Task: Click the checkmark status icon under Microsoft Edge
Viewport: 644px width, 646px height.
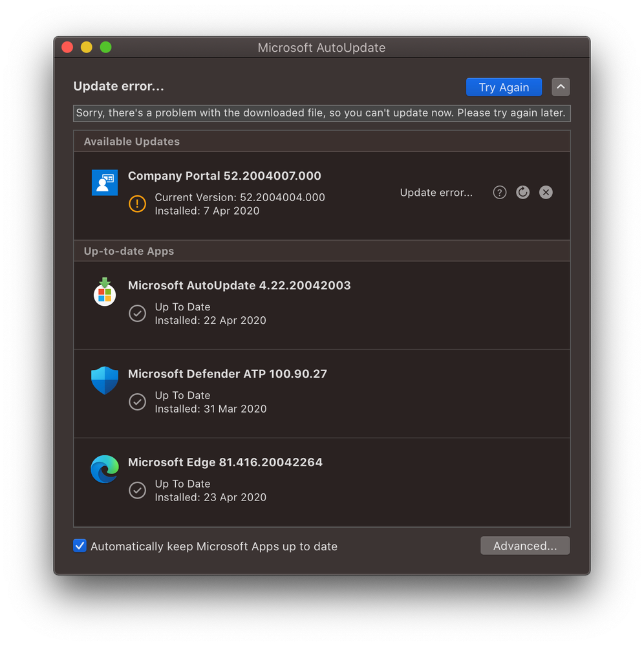Action: point(137,490)
